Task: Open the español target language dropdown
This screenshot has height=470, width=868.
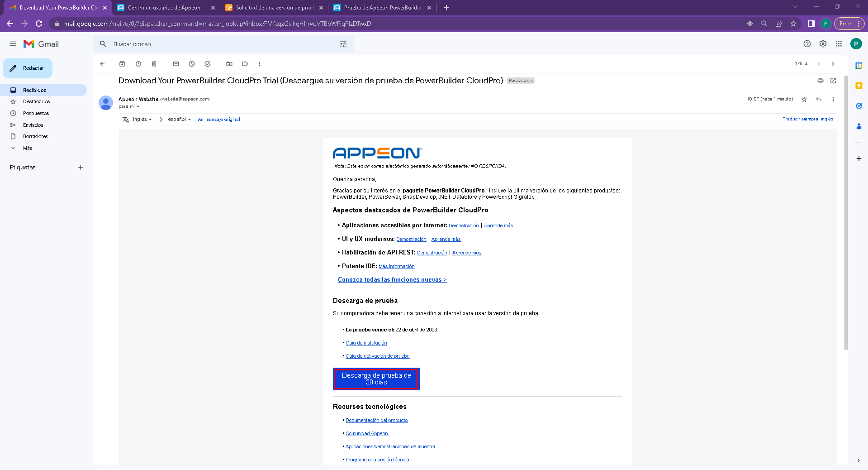Action: [x=179, y=120]
